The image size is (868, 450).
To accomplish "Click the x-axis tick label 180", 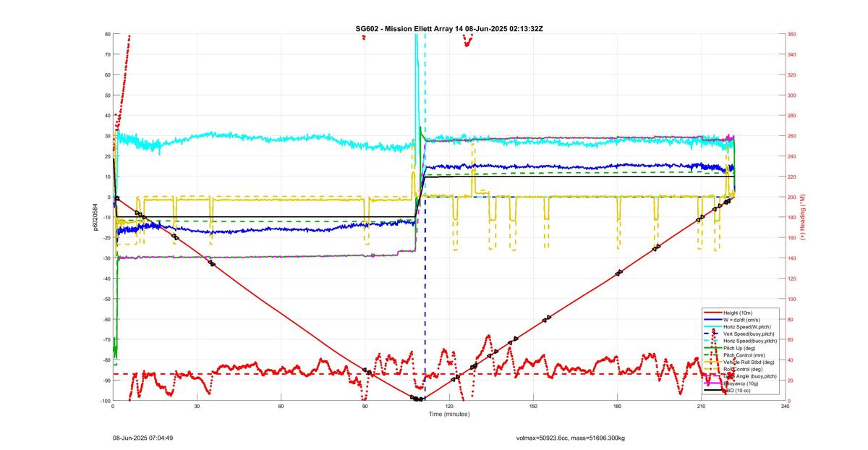I will click(617, 407).
